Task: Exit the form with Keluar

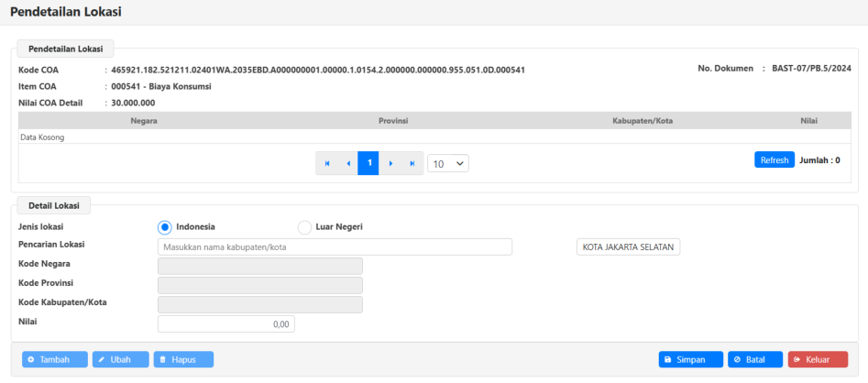Action: tap(818, 360)
